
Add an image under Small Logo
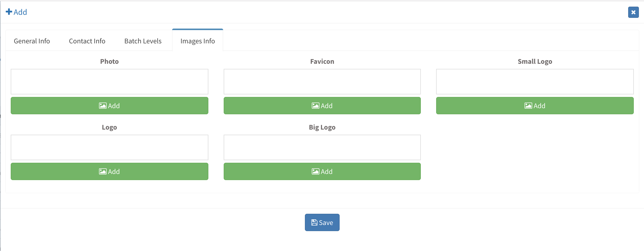535,106
